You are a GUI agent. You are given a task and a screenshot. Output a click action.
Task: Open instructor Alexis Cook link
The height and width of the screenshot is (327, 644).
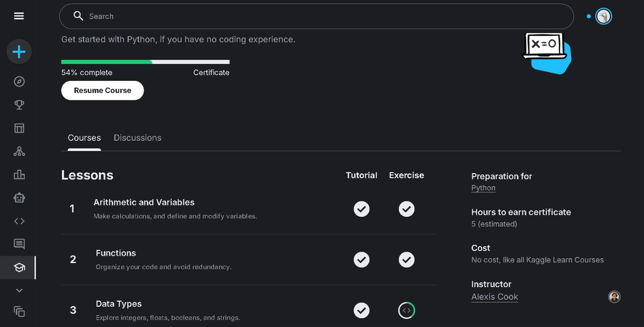point(495,297)
